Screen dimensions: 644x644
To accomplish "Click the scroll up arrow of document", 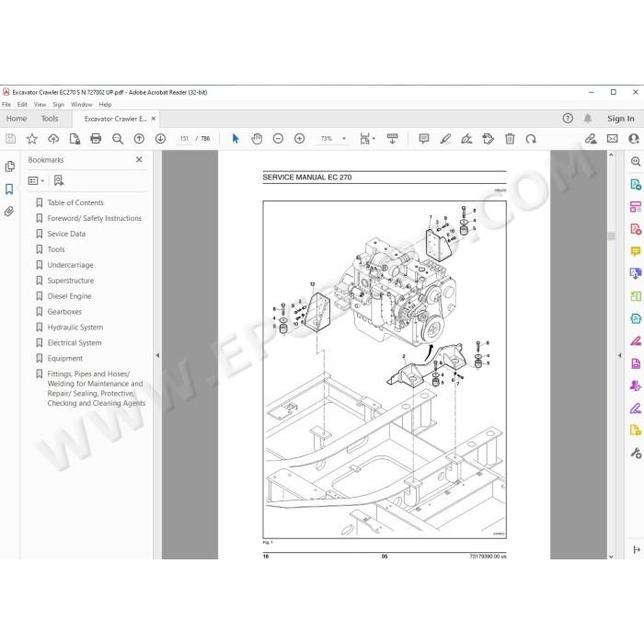I will coord(611,155).
